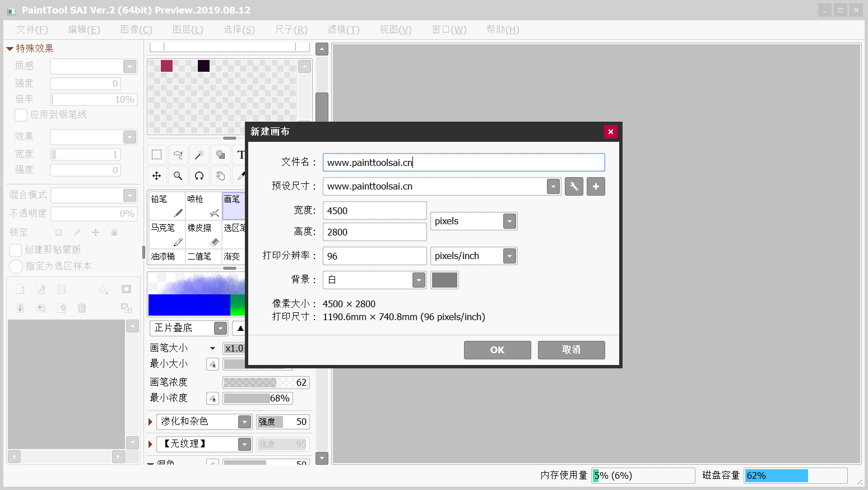Choose the 马克笔 marker tool

pos(167,234)
